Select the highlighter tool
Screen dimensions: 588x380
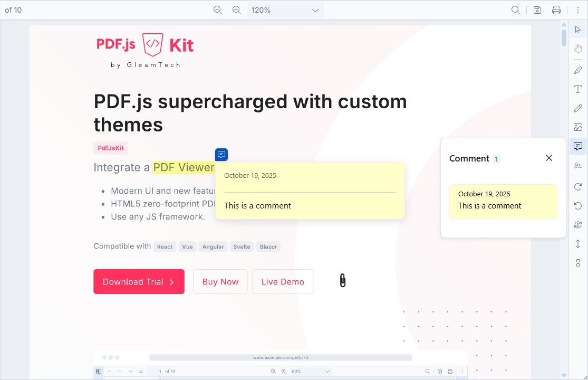tap(578, 71)
